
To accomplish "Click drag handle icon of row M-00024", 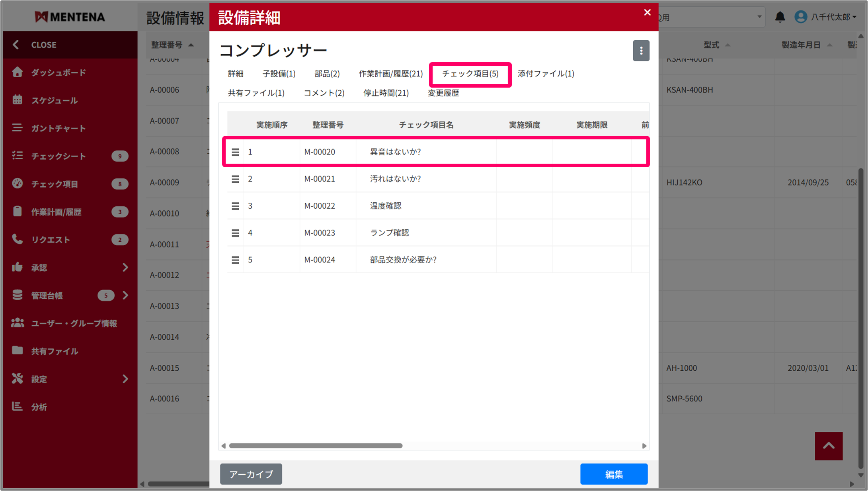I will click(235, 260).
